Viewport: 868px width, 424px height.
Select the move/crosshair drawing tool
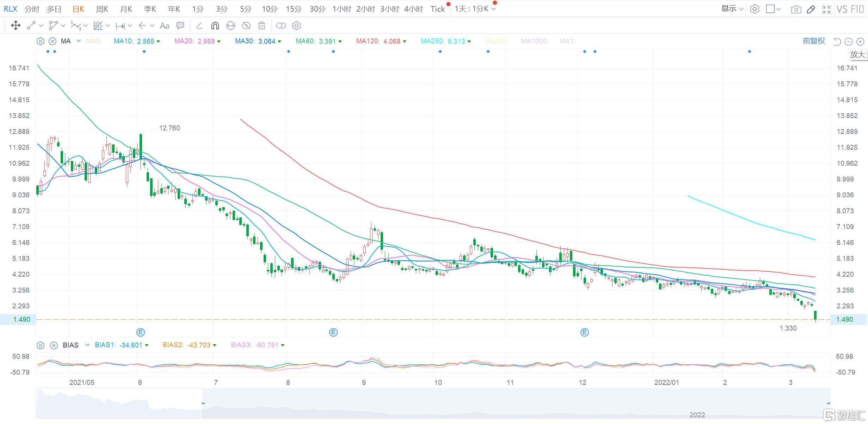[x=16, y=25]
